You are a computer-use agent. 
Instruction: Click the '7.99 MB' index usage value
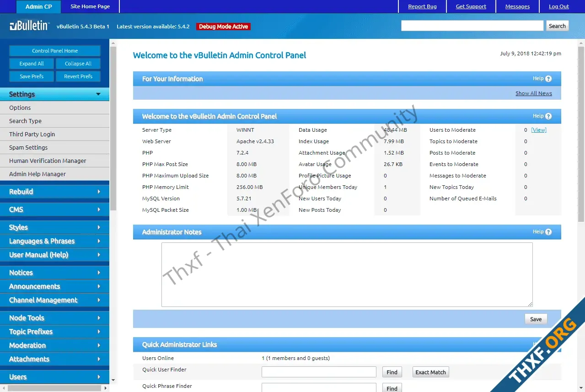point(394,141)
